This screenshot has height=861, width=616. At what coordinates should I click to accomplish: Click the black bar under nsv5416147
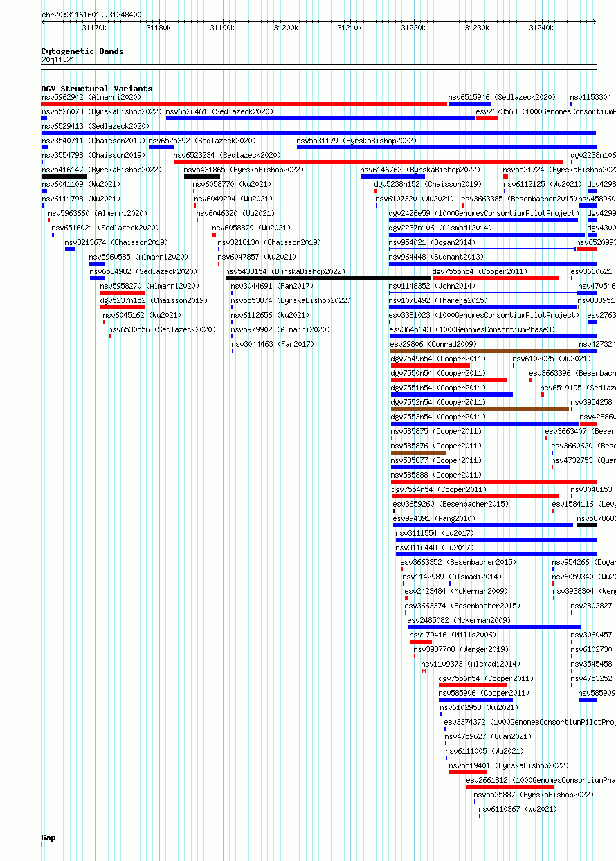pos(64,176)
